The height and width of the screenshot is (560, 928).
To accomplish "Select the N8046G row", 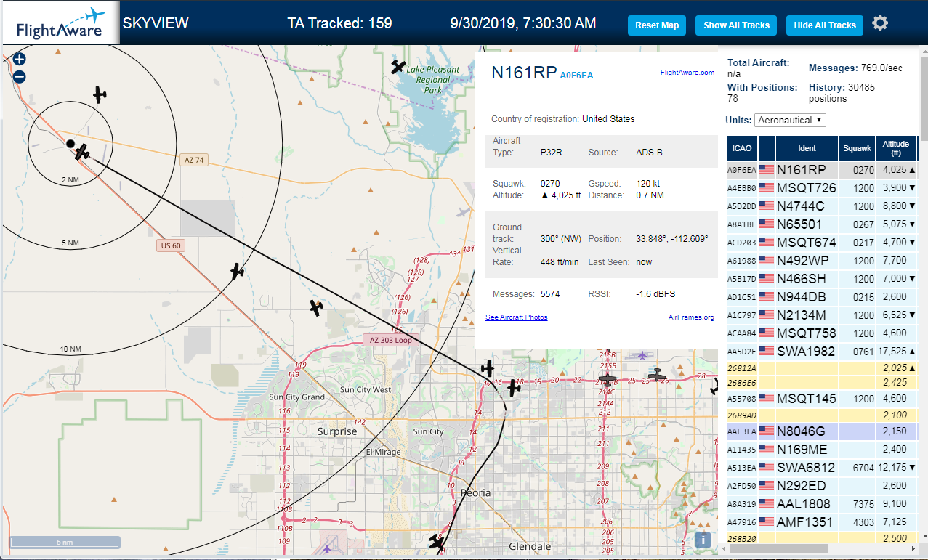I will (x=822, y=431).
